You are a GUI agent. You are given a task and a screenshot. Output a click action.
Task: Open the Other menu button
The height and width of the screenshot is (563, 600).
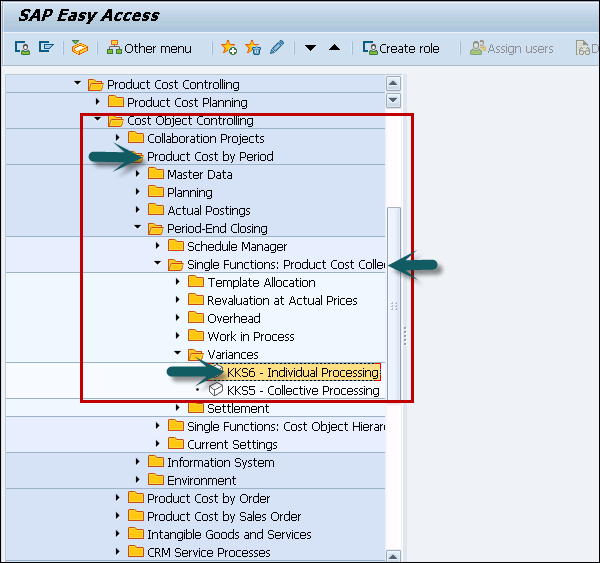150,48
